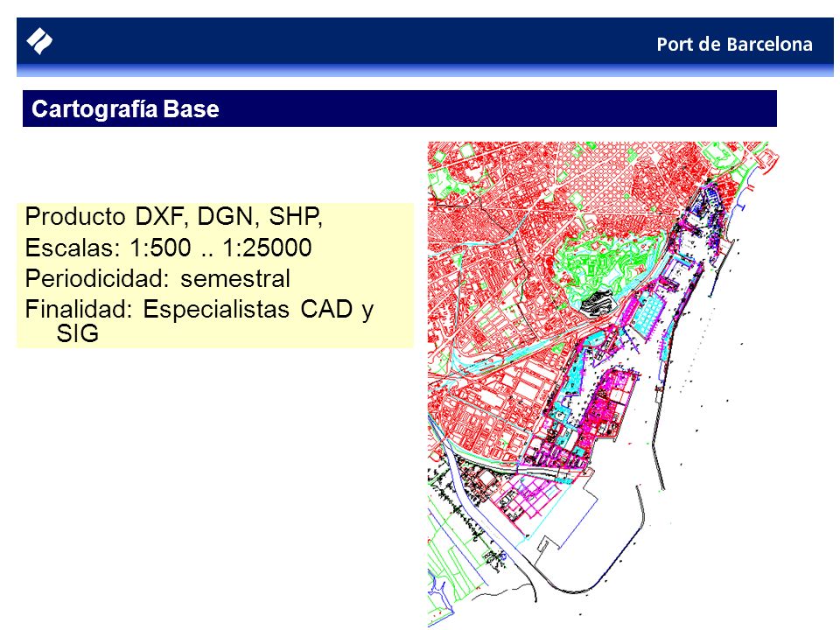Click the Port de Barcelona logo icon

click(x=39, y=41)
